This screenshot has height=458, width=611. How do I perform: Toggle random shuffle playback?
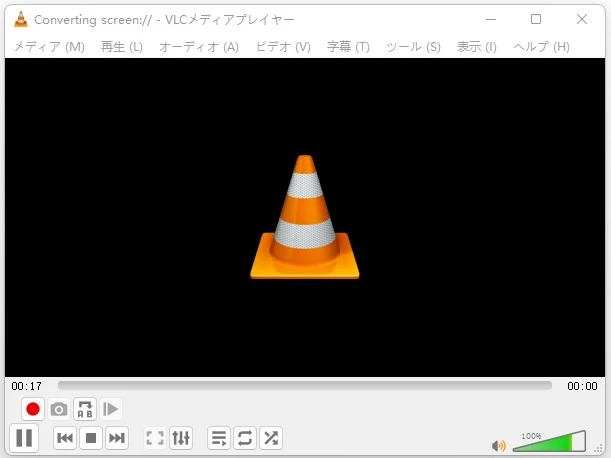tap(271, 438)
